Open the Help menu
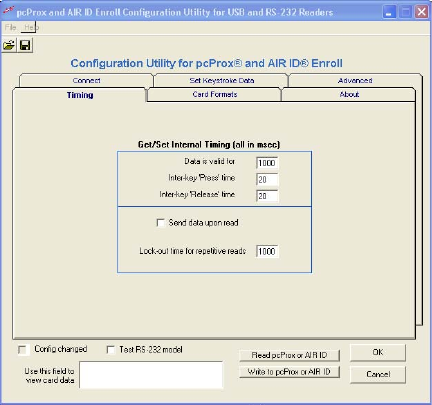Viewport: 432px width, 405px height. pyautogui.click(x=31, y=27)
